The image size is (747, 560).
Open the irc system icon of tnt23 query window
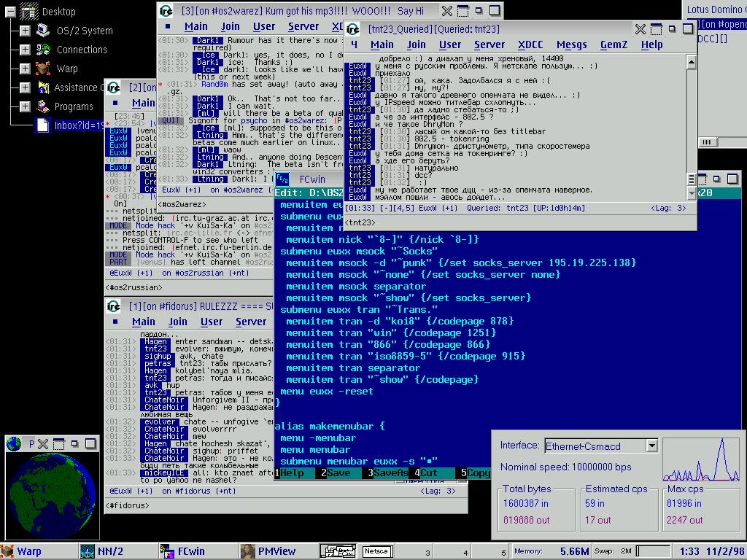353,29
